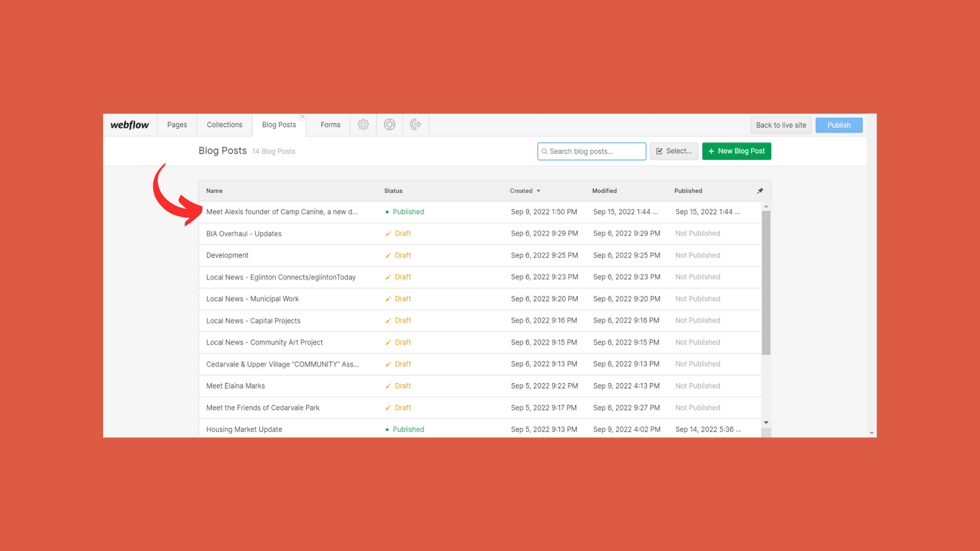
Task: Sort by Created column arrow
Action: (538, 191)
